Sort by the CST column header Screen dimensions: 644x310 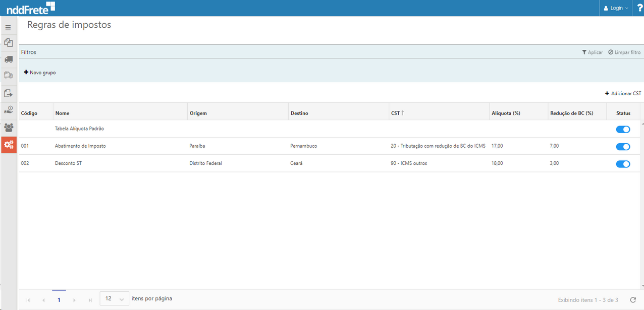click(397, 113)
